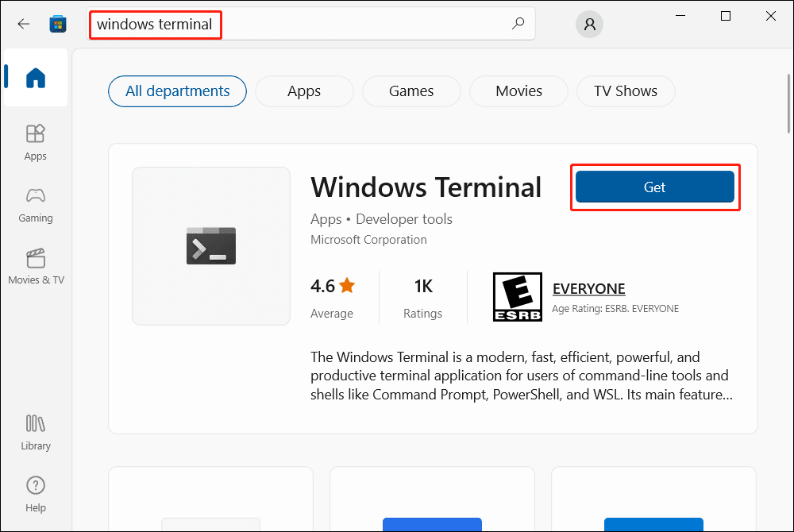Filter results by TV Shows
794x532 pixels.
[626, 91]
